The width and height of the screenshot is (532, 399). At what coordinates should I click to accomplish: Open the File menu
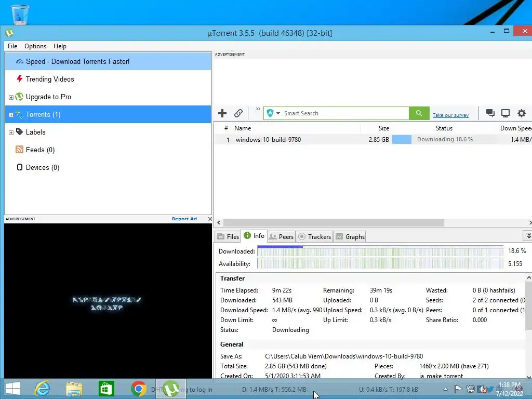tap(12, 46)
